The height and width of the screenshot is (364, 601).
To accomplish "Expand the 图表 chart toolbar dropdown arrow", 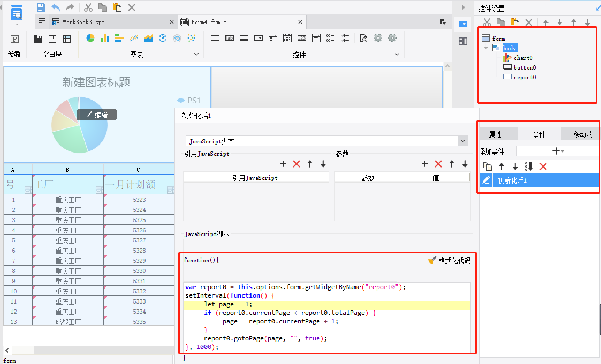I will 196,54.
